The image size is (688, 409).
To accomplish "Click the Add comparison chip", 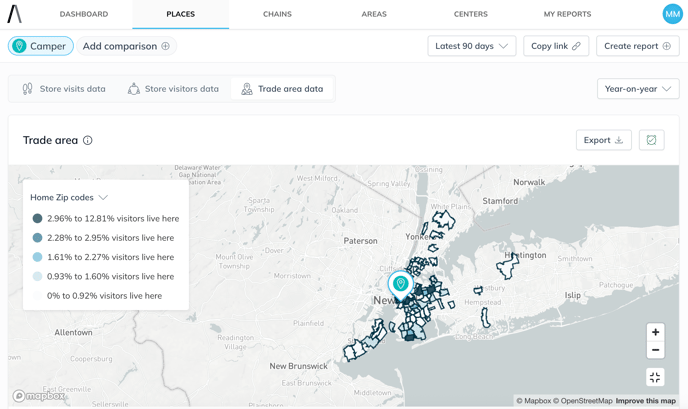I will (126, 46).
